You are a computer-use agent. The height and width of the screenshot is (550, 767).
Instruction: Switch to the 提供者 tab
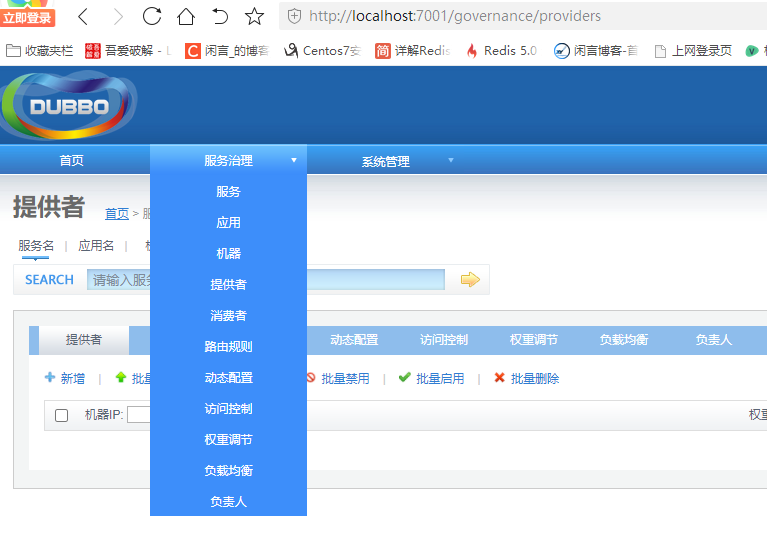pyautogui.click(x=84, y=340)
